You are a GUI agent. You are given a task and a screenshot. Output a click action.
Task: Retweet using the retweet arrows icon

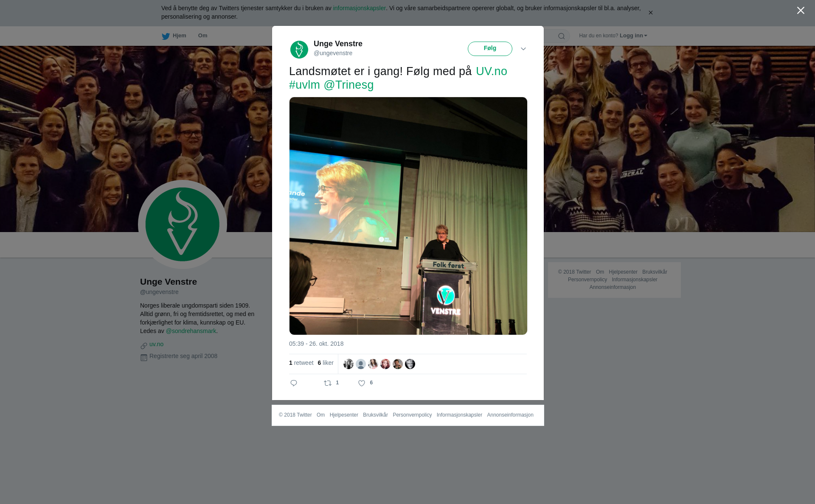pos(328,383)
